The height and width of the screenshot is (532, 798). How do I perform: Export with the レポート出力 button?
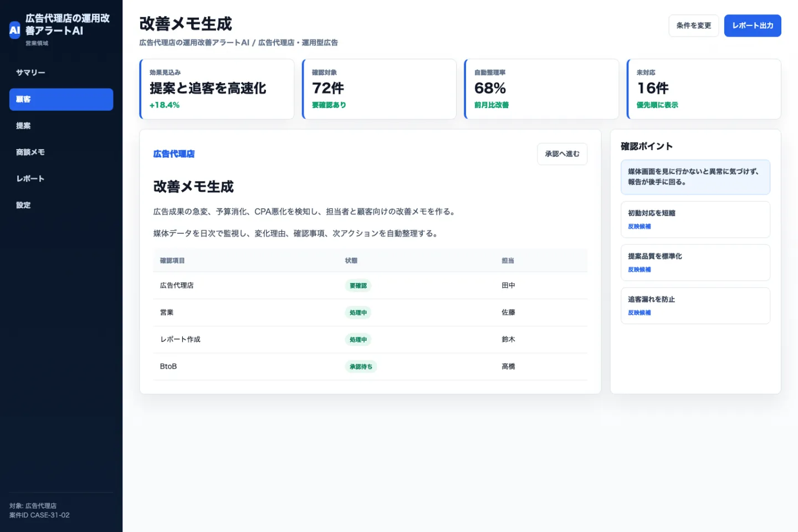click(x=753, y=25)
